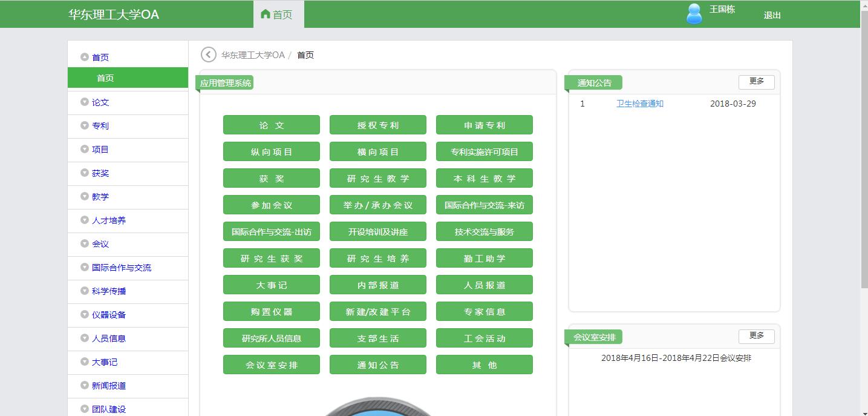Open the 2018年4月16日 meeting schedule entry
Viewport: 868px width, 416px height.
pyautogui.click(x=676, y=358)
